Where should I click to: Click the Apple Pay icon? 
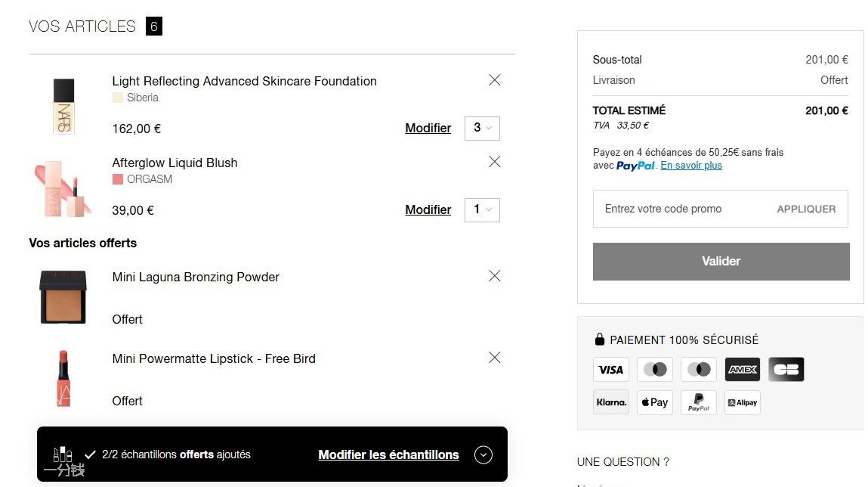coord(654,403)
